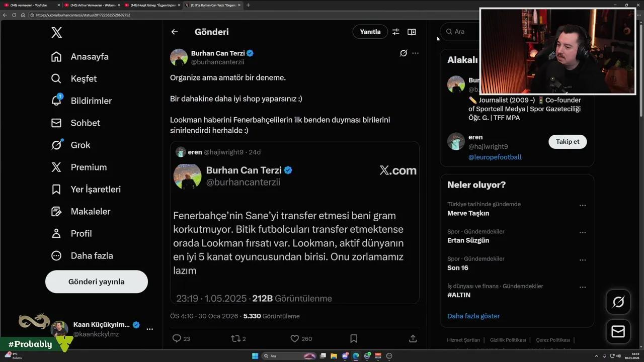Open Premium page

pos(79,167)
